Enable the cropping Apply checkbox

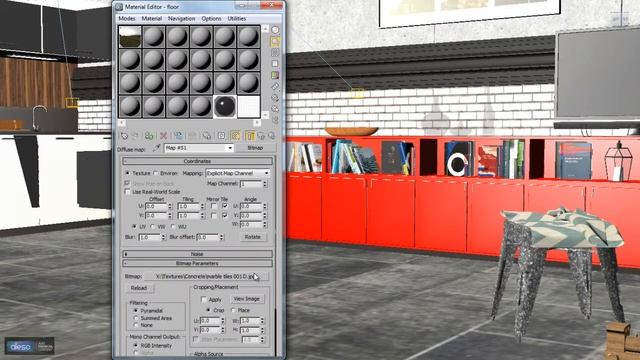(204, 299)
